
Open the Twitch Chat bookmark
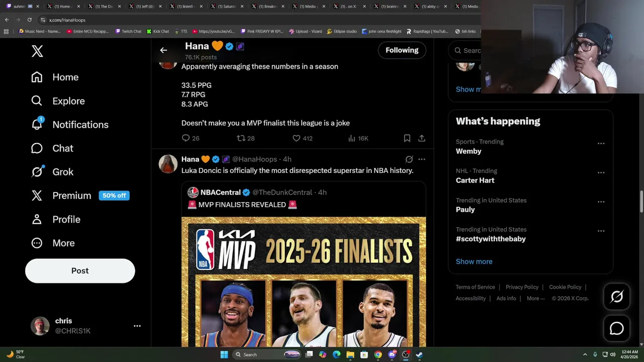128,31
